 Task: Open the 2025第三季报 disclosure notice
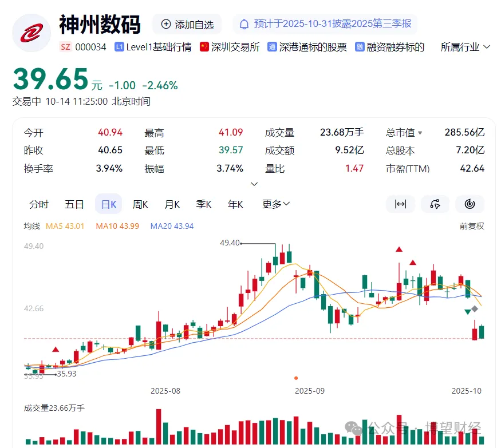tap(325, 24)
